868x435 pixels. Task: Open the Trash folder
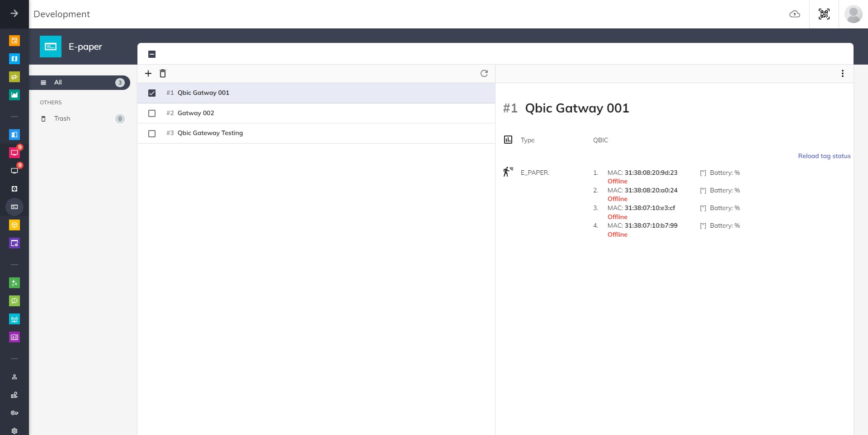[x=62, y=119]
